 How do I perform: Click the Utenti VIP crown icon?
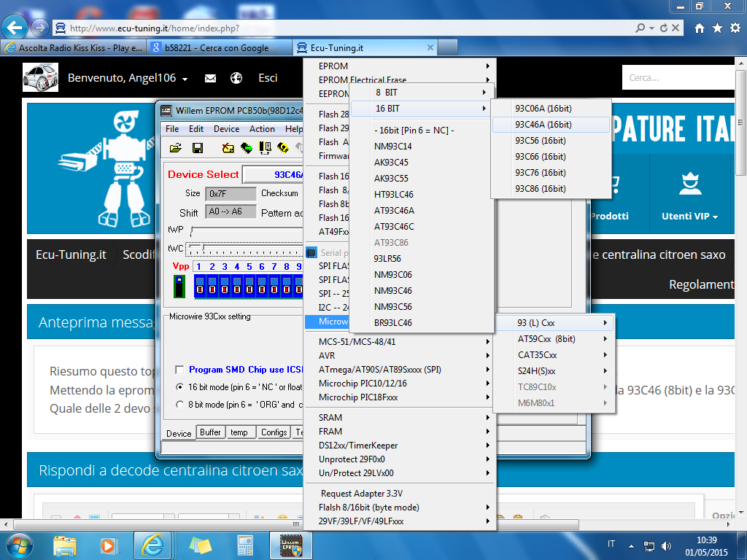tap(690, 184)
